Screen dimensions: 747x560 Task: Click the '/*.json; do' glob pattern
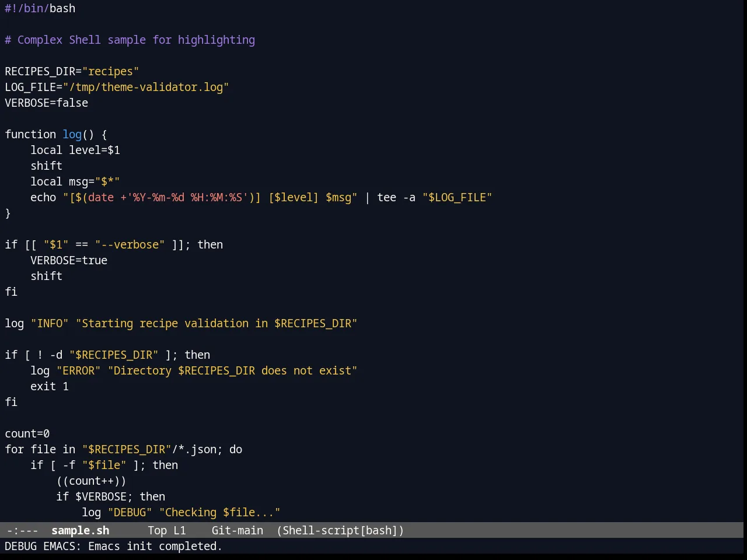(x=207, y=449)
